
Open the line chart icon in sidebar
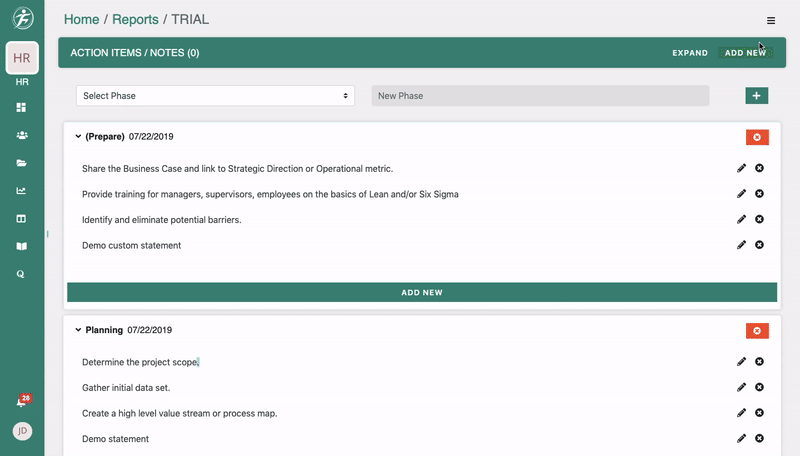21,191
